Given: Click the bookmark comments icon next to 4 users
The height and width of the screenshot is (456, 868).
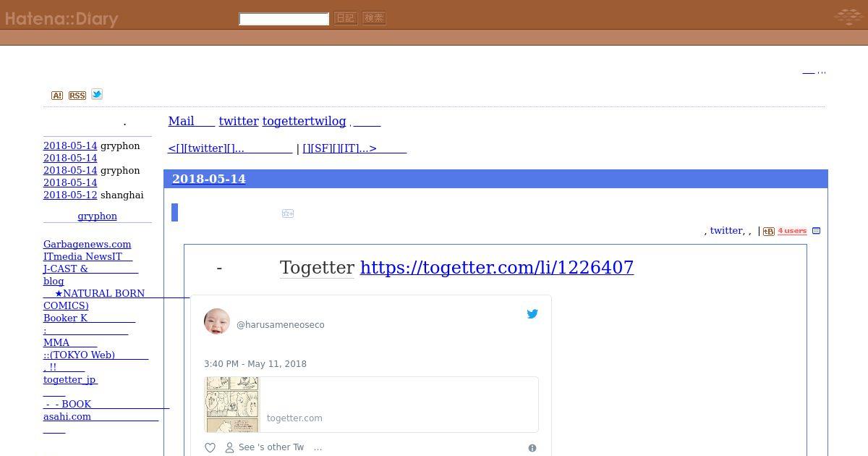Looking at the screenshot, I should [816, 231].
